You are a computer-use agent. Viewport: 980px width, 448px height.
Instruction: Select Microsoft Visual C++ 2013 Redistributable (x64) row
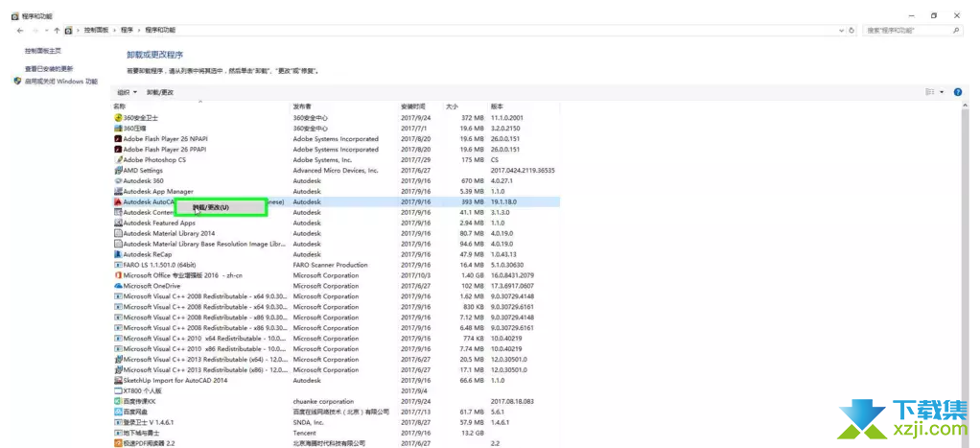(x=337, y=359)
